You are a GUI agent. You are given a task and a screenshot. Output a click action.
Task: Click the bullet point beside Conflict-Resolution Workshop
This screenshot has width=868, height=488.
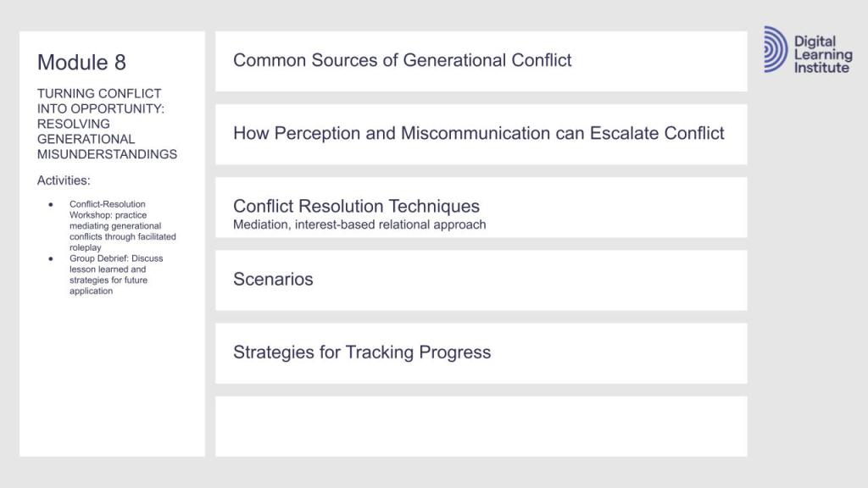[x=51, y=204]
